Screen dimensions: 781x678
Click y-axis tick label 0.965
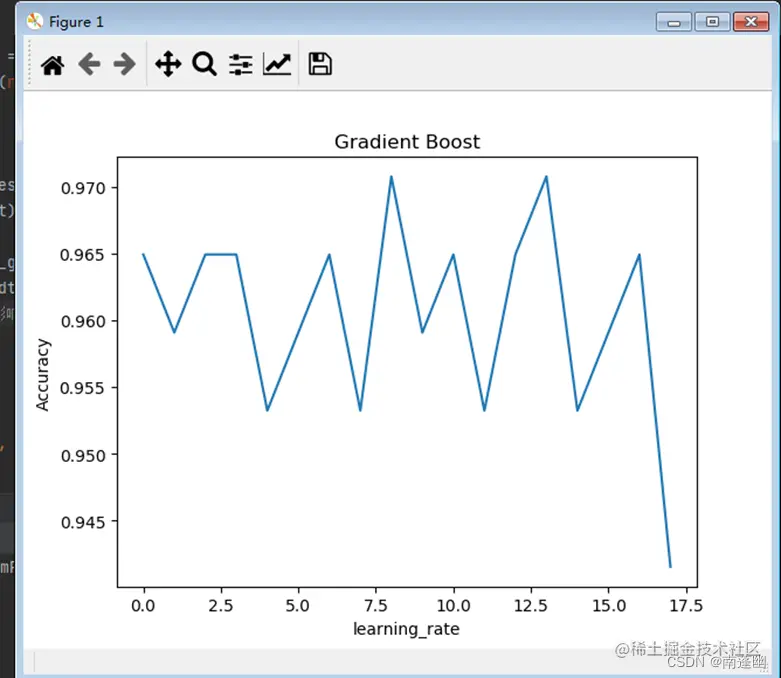point(83,255)
